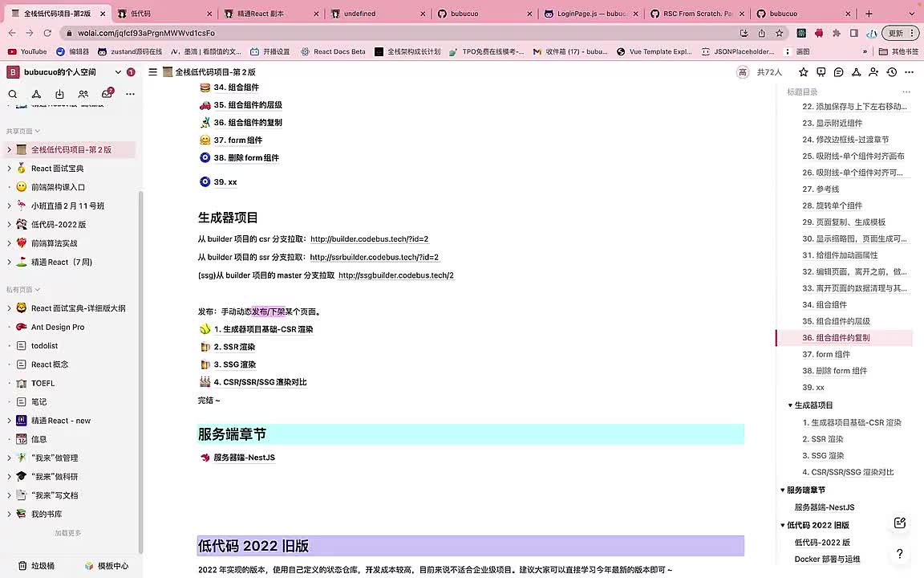Open the trash bin 垃圾桶

pyautogui.click(x=36, y=566)
